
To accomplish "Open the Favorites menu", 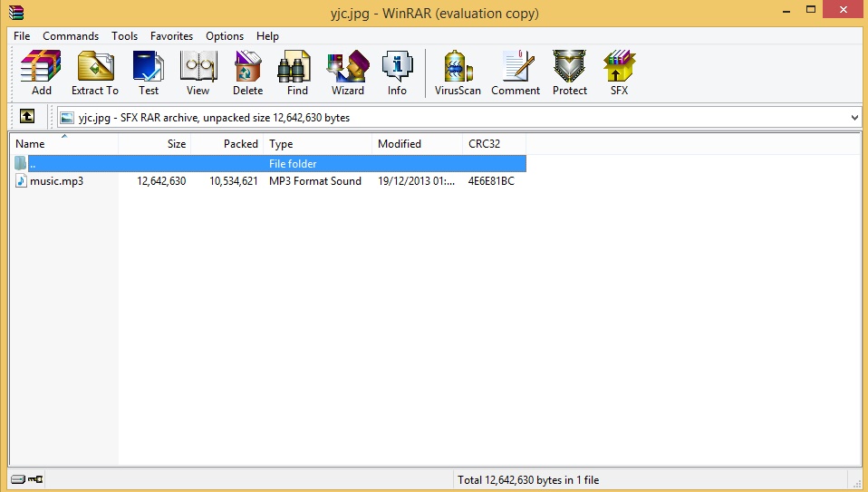I will [171, 36].
